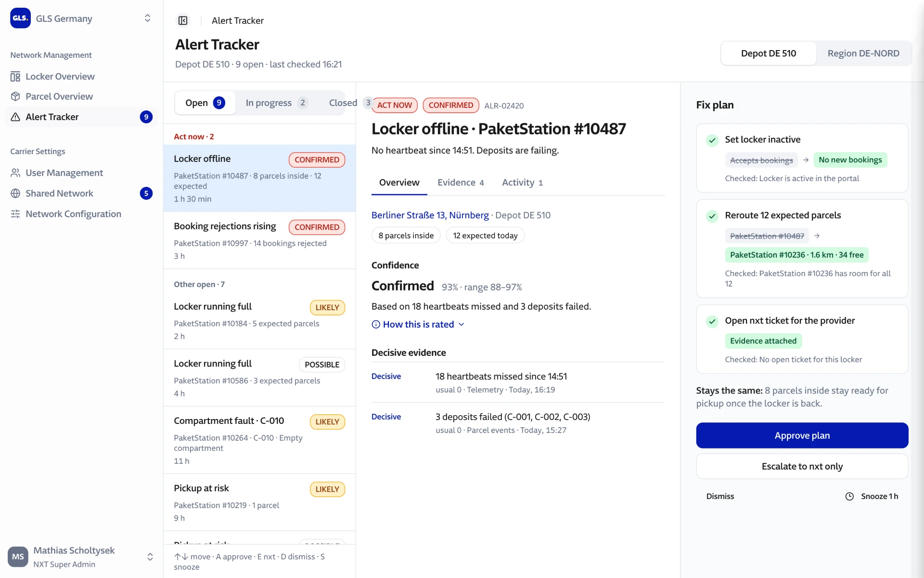Image resolution: width=924 pixels, height=578 pixels.
Task: Open Parcel Overview in sidebar
Action: point(81,96)
